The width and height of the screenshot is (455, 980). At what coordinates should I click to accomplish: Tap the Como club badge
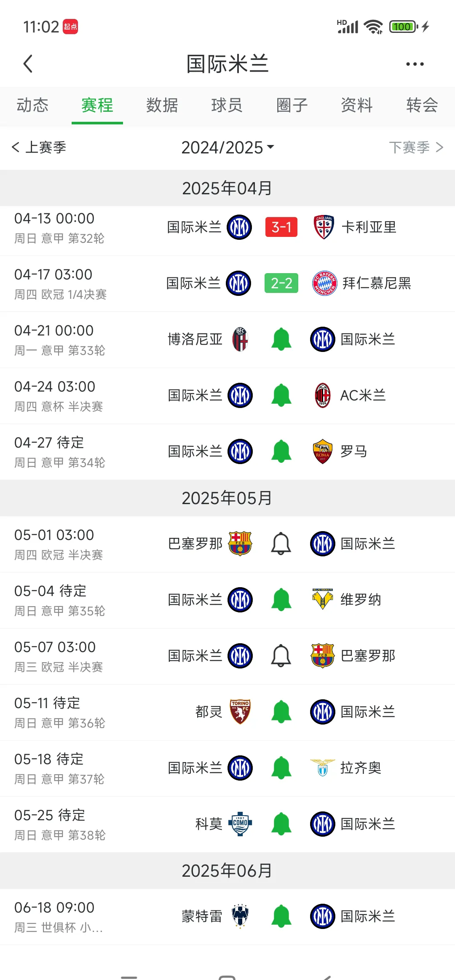coord(240,824)
